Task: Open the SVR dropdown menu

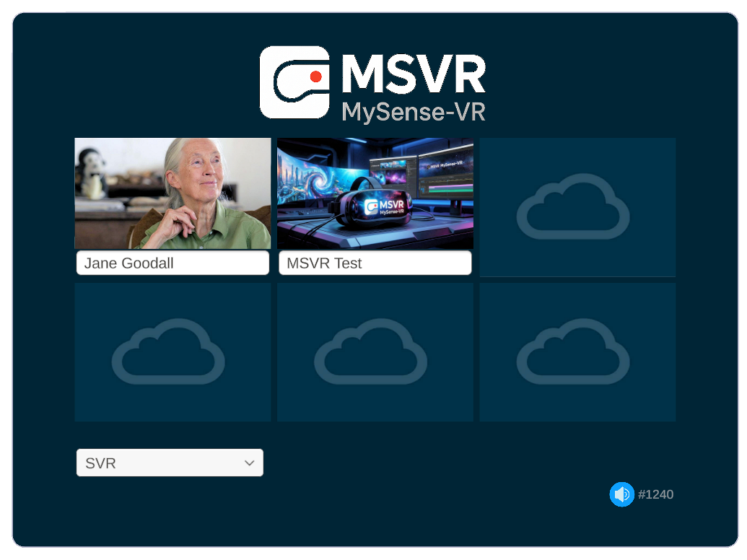Action: pos(170,463)
